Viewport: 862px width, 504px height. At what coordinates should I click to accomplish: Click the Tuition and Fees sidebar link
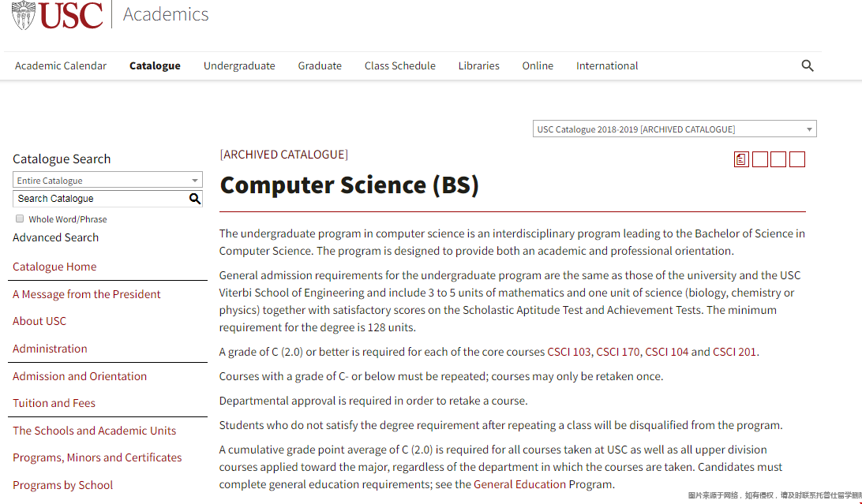pyautogui.click(x=54, y=403)
